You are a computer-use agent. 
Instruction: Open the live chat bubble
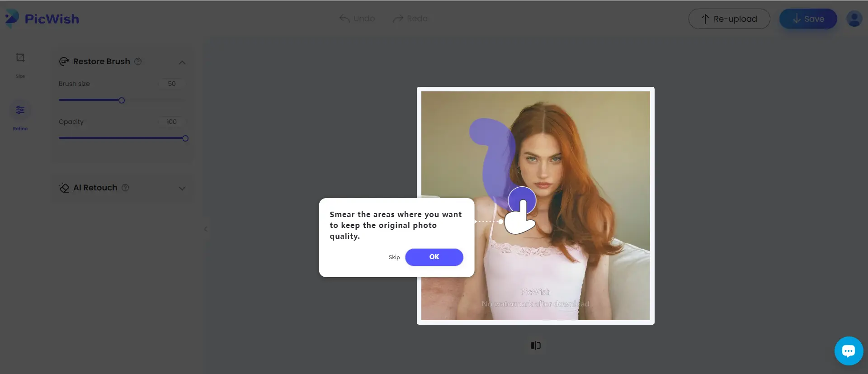(x=849, y=351)
